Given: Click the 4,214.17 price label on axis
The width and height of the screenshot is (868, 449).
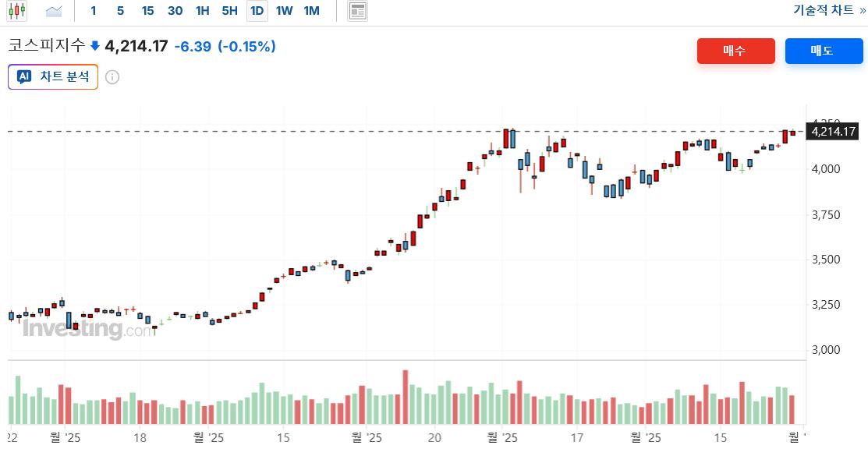Looking at the screenshot, I should [834, 132].
